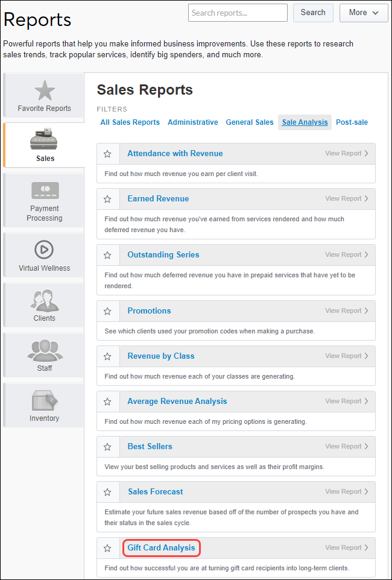Open the Clients people icon
Image resolution: width=392 pixels, height=580 pixels.
[44, 300]
